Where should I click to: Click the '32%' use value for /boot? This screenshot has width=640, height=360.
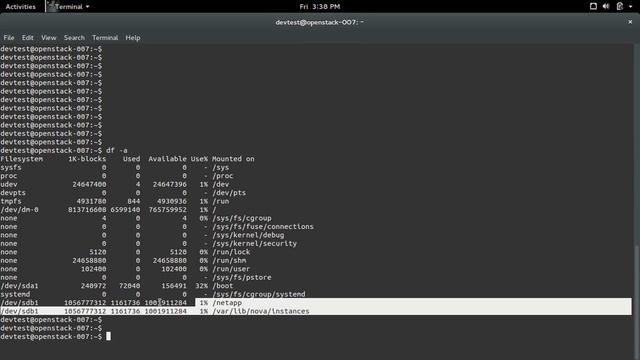pos(202,286)
